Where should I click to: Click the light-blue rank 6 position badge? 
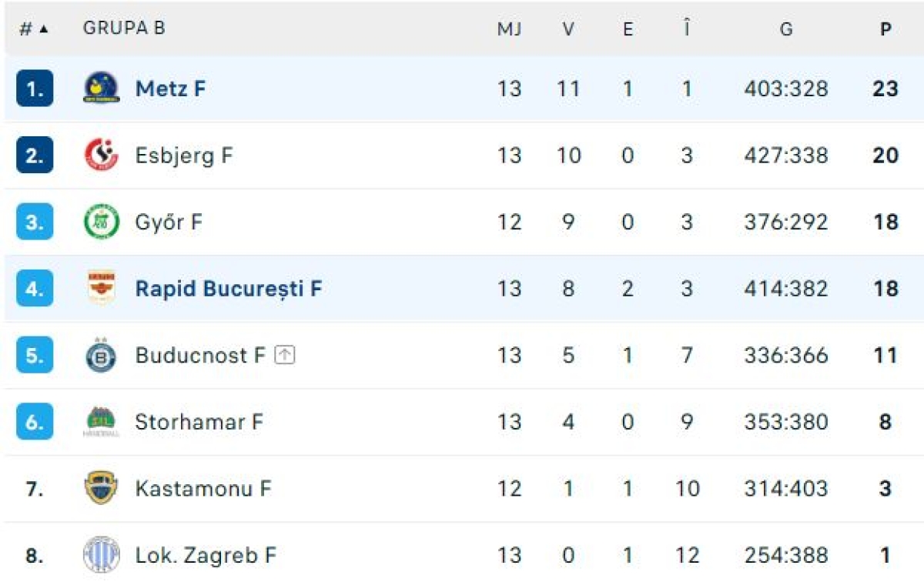pos(35,422)
